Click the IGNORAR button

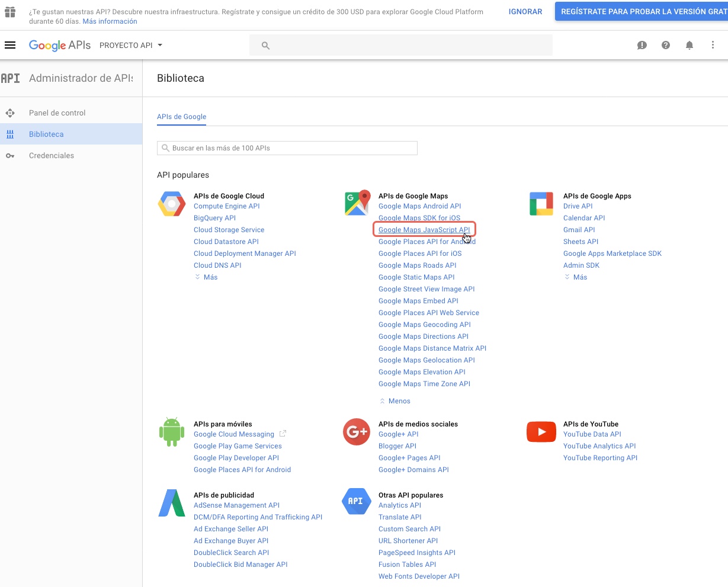click(525, 12)
